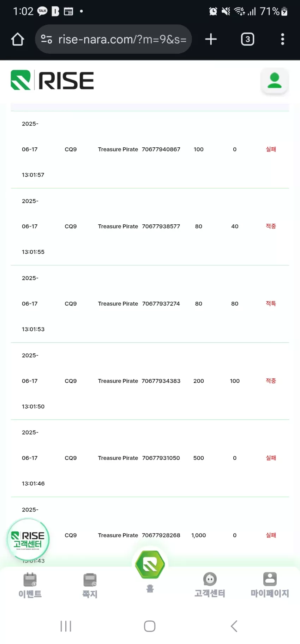Open the floating RISE 고객센터 bubble
Viewport: 300px width, 644px height.
point(28,539)
